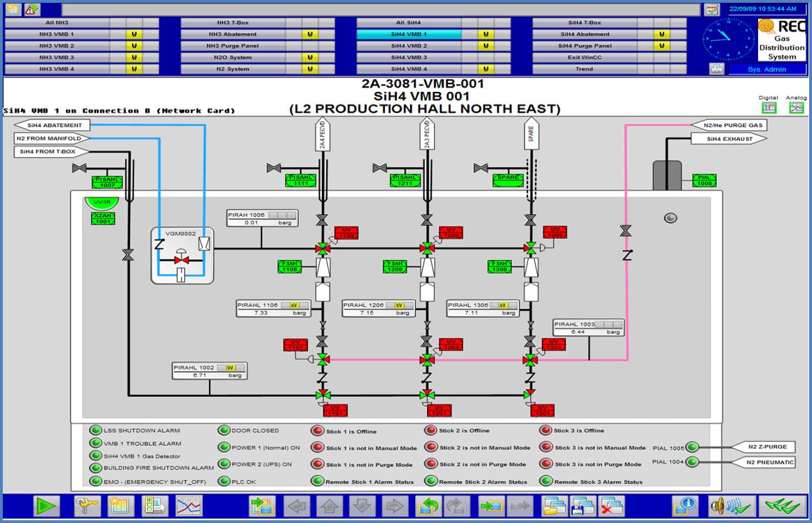Toggle the UV 1201 valve tag
Image resolution: width=812 pixels, height=523 pixels.
439,411
